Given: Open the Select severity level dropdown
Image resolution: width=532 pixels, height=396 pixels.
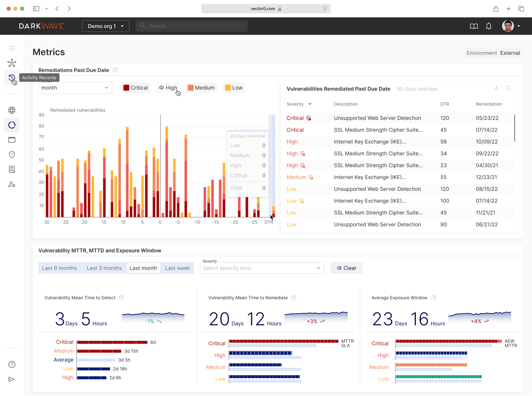Looking at the screenshot, I should point(262,268).
